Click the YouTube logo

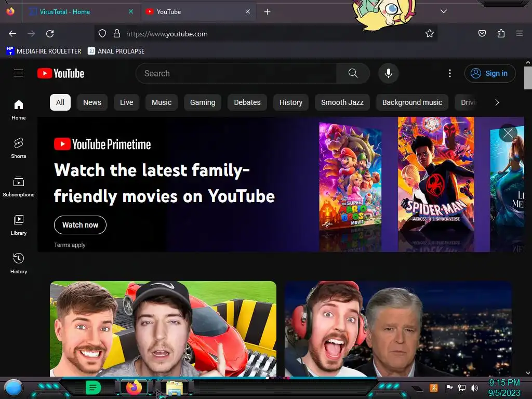(61, 73)
